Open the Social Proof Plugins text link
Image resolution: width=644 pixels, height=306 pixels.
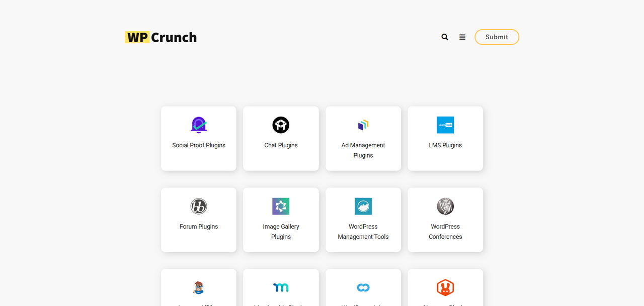pyautogui.click(x=199, y=145)
